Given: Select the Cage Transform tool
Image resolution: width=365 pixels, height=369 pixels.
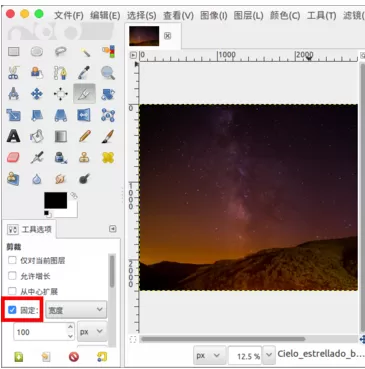Looking at the screenshot, I should [x=108, y=115].
